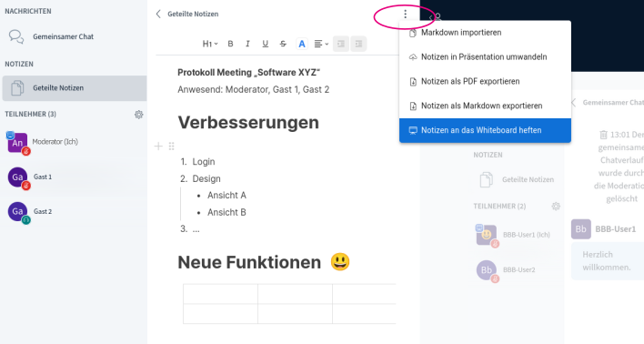Click the Verbesserungen heading
Viewport: 644px width, 344px height.
coord(248,123)
